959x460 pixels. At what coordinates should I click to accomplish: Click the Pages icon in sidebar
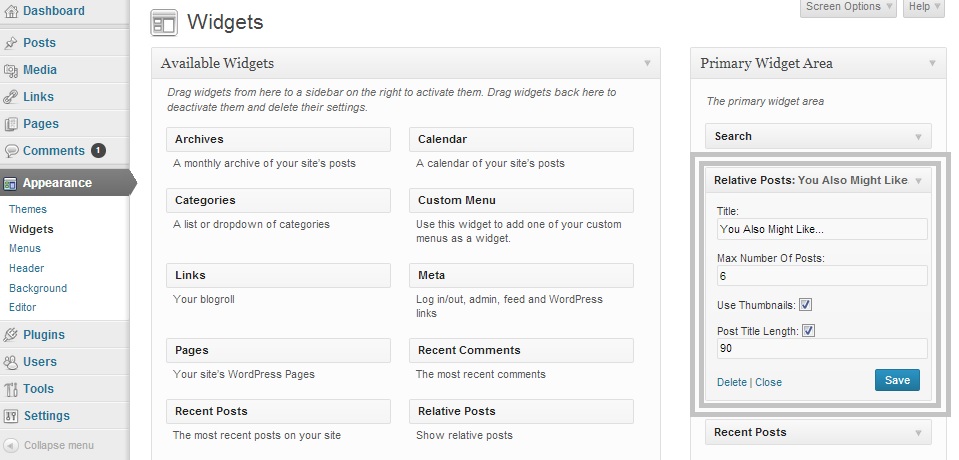(11, 124)
